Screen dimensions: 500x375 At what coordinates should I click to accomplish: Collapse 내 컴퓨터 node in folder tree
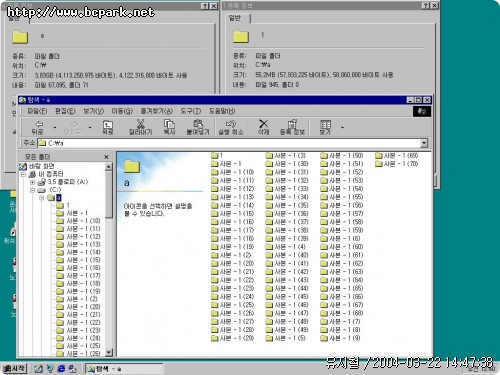pos(24,174)
